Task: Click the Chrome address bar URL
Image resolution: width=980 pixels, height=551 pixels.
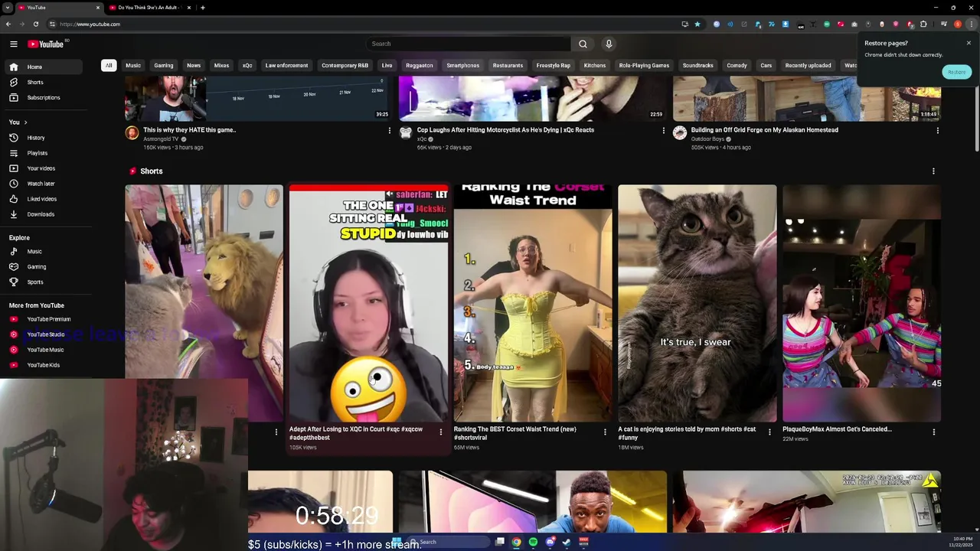Action: pyautogui.click(x=90, y=24)
